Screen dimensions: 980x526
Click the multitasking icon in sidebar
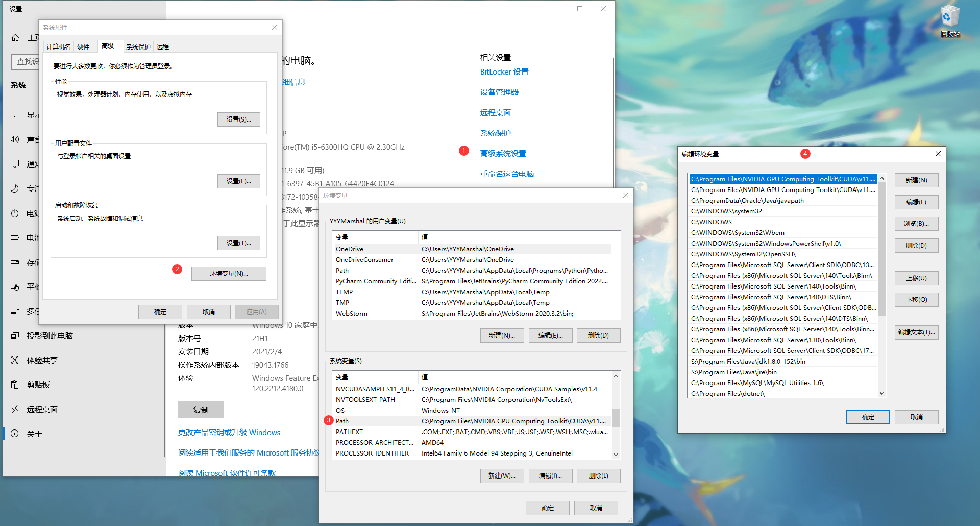pos(15,311)
